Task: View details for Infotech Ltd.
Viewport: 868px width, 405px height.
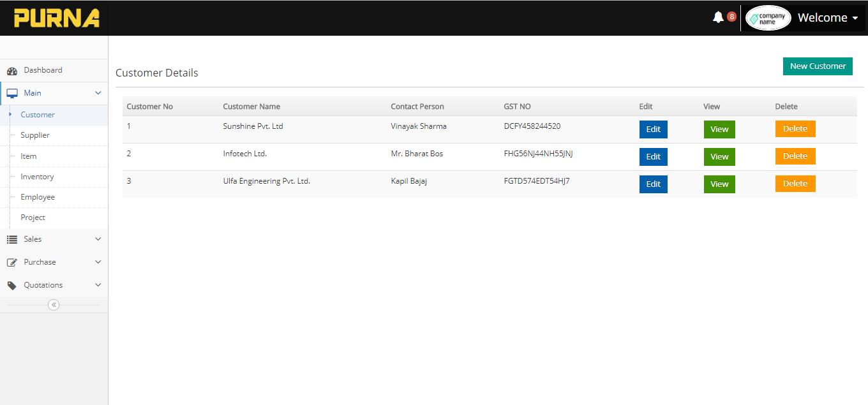Action: (719, 156)
